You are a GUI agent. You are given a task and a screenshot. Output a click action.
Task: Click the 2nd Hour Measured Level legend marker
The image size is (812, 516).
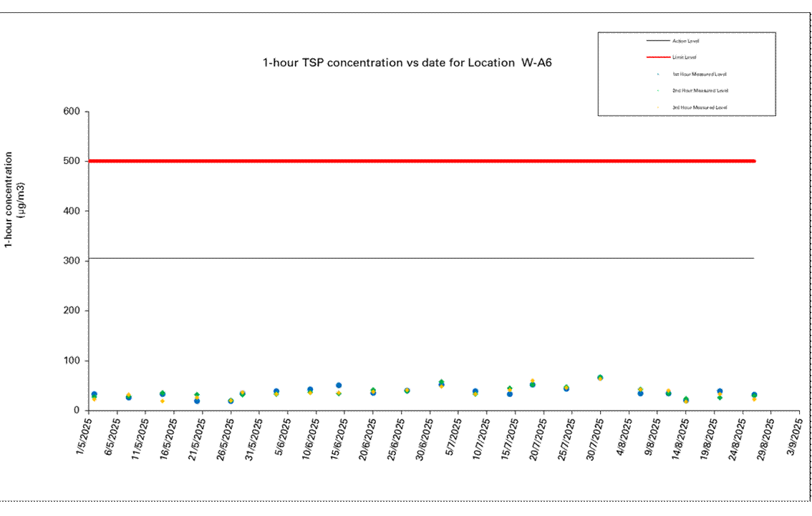[659, 90]
